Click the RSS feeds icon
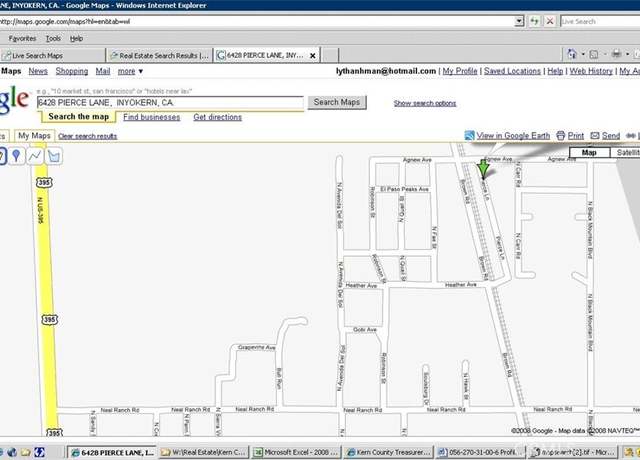Viewport: 640px width, 460px height. 594,54
